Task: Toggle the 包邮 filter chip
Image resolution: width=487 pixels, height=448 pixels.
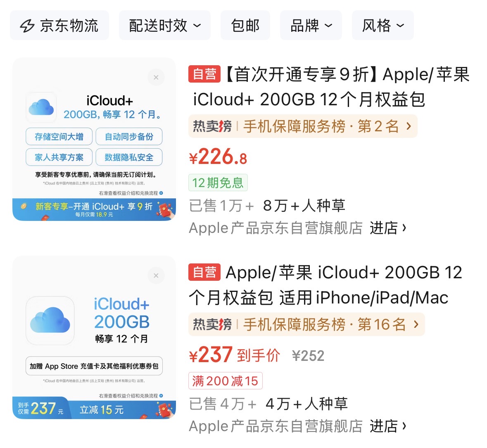Action: click(245, 26)
